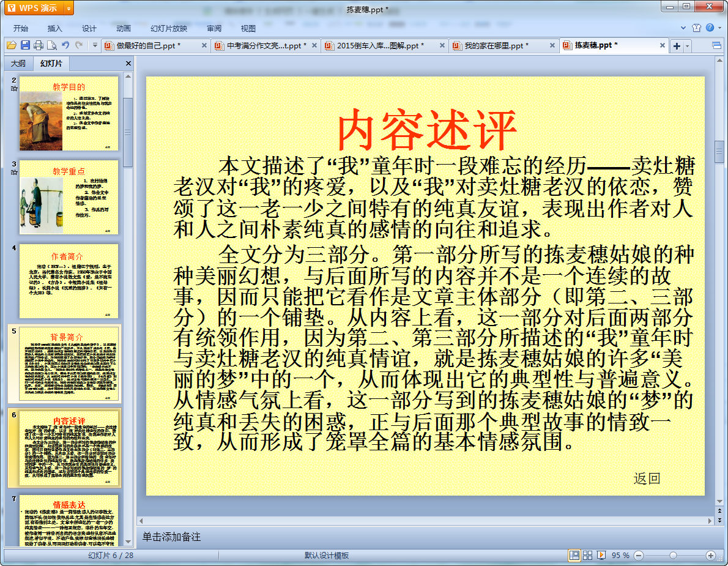728x566 pixels.
Task: Expand the quick access toolbar dropdown
Action: coord(95,45)
